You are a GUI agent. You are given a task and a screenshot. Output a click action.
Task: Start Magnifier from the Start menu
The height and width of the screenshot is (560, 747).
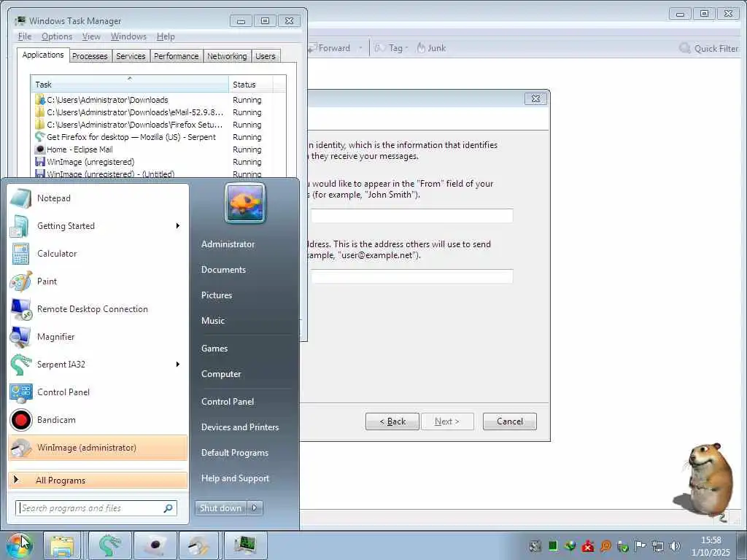point(98,337)
